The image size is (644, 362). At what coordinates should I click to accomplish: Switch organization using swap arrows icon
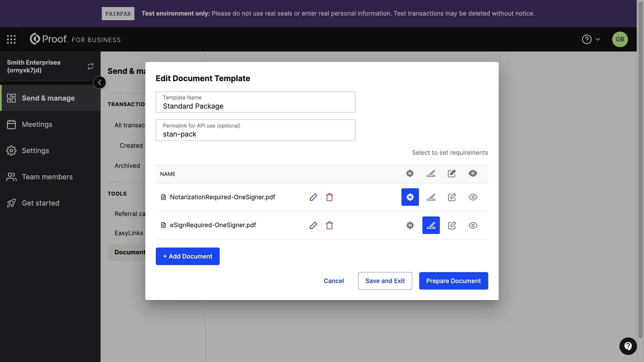[x=90, y=66]
